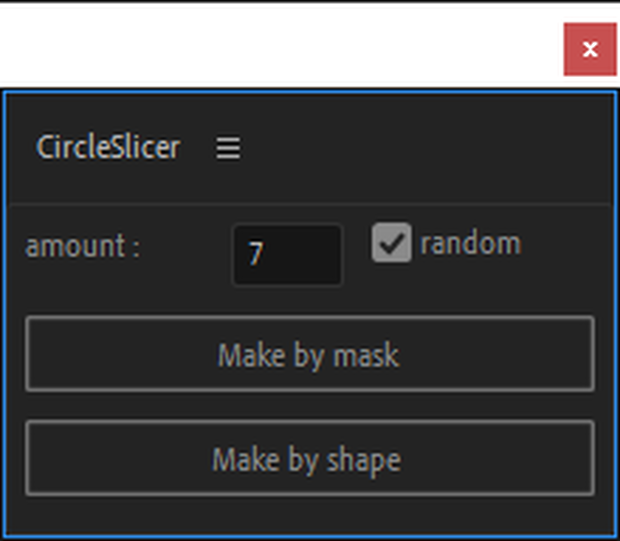This screenshot has width=620, height=541.
Task: Uncheck the box beside random
Action: point(391,242)
